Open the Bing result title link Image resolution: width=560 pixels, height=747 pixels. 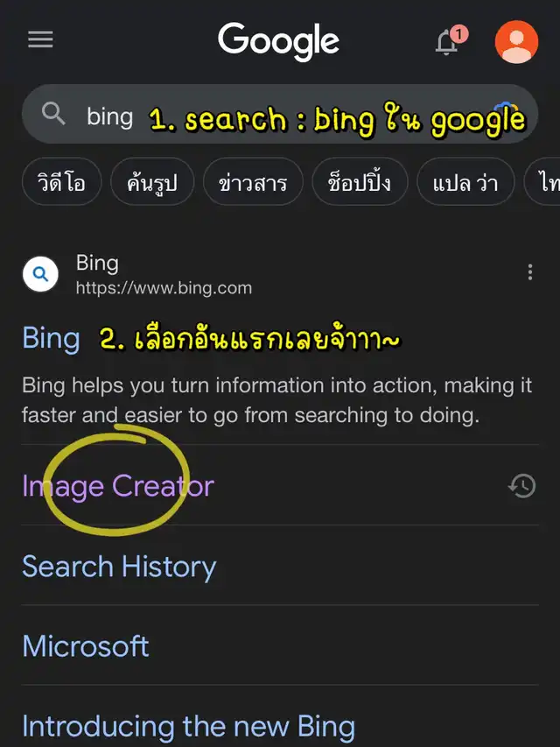[51, 339]
